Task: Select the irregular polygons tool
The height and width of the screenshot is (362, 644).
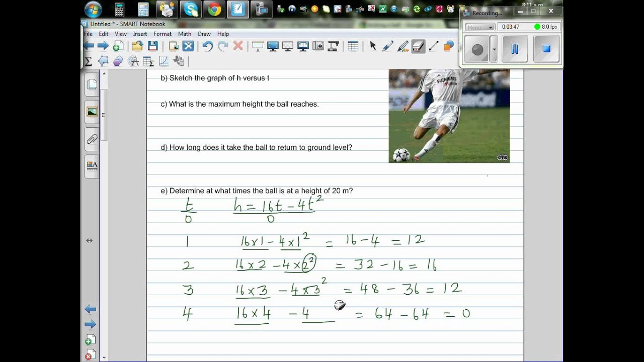Action: pyautogui.click(x=103, y=61)
